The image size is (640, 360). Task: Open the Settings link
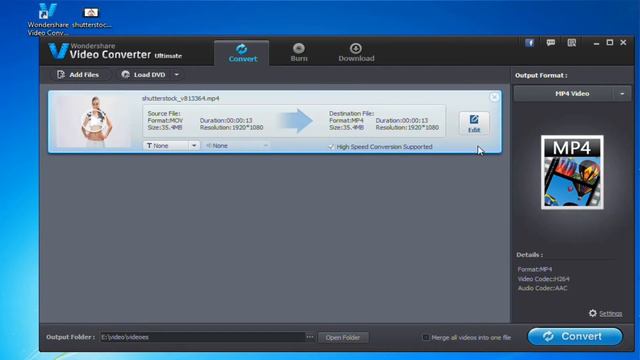click(611, 313)
